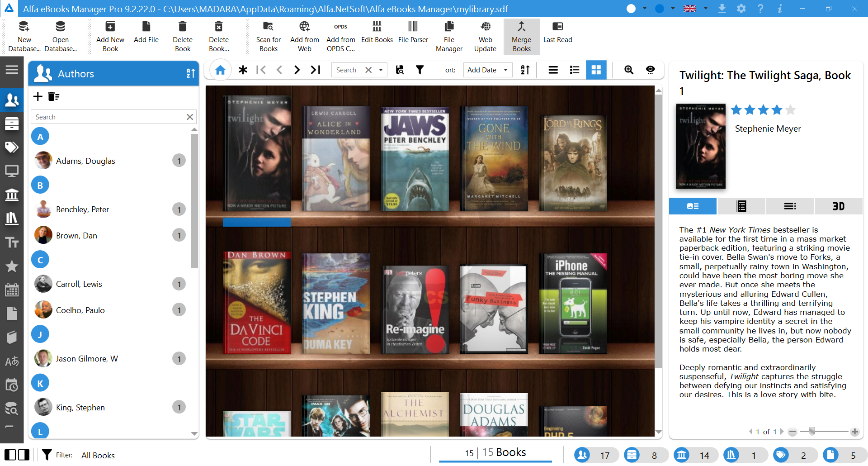Image resolution: width=868 pixels, height=466 pixels.
Task: Open the Edit Books tool
Action: [x=377, y=33]
